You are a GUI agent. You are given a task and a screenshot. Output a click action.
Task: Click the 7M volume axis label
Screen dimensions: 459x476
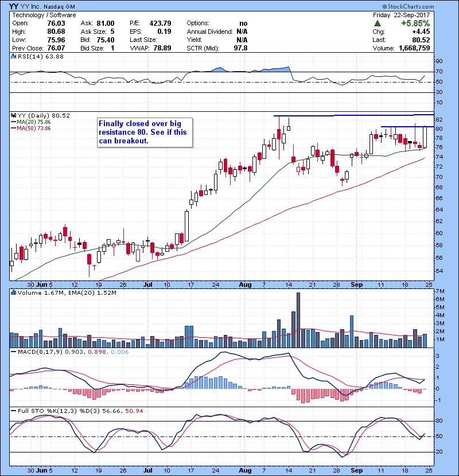point(440,291)
